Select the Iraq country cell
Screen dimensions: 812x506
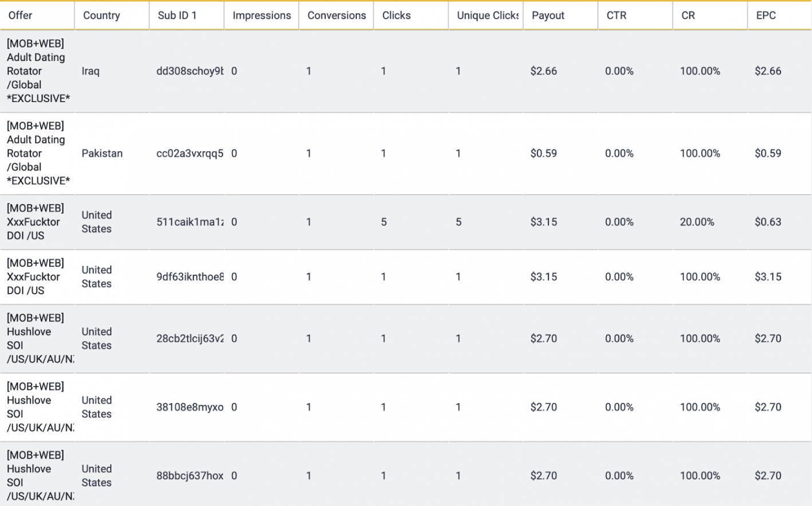[90, 71]
